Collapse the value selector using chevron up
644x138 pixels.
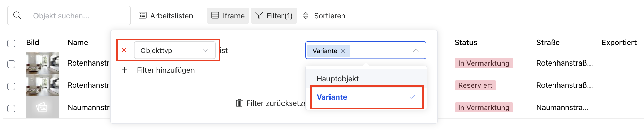(416, 50)
